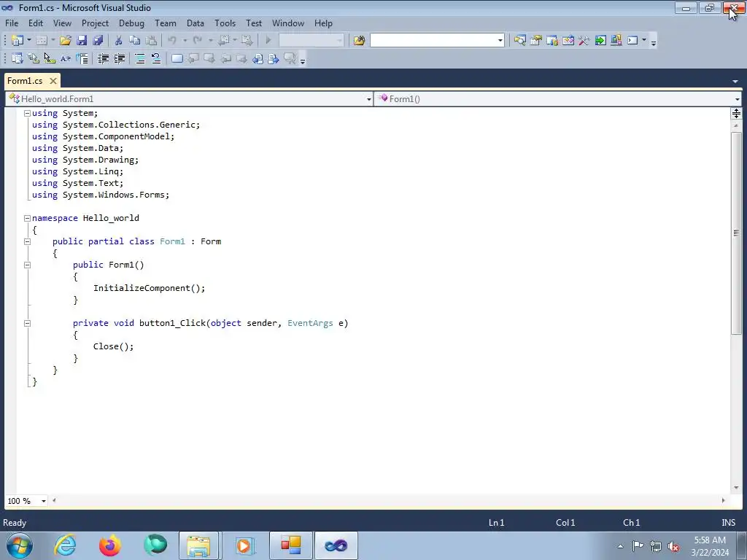Click the horizontal scrollbar right arrow
This screenshot has height=560, width=747.
723,500
